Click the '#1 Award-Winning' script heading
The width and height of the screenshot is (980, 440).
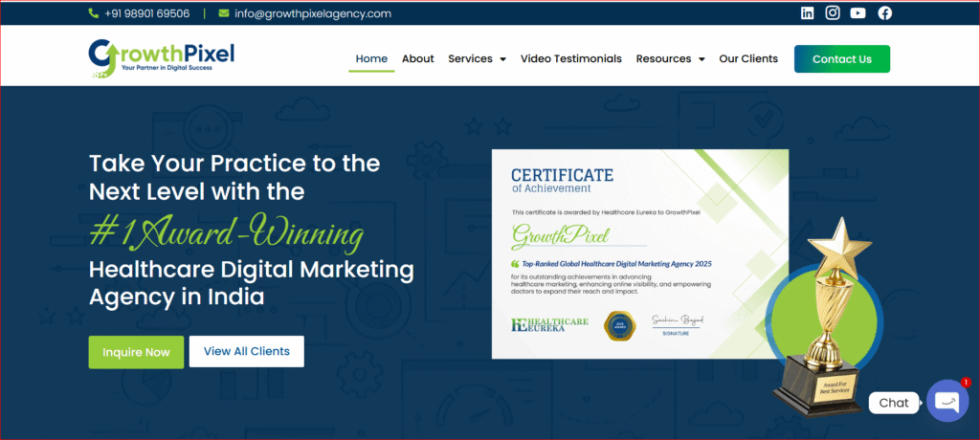pos(226,235)
